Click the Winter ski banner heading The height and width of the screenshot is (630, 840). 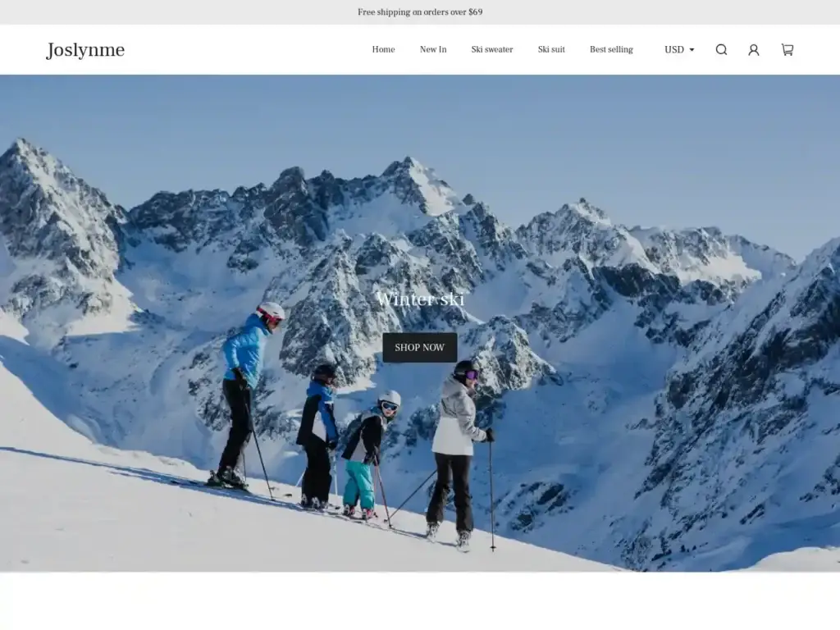[420, 299]
